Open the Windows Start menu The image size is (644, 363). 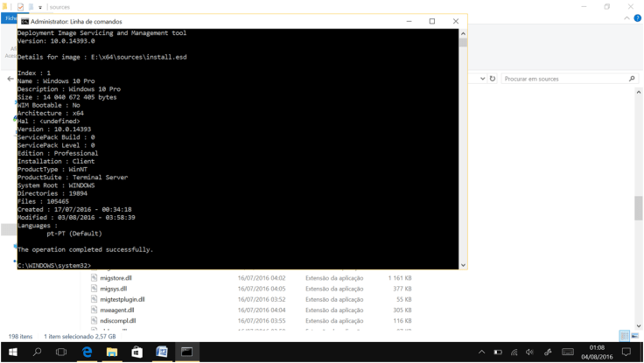12,352
